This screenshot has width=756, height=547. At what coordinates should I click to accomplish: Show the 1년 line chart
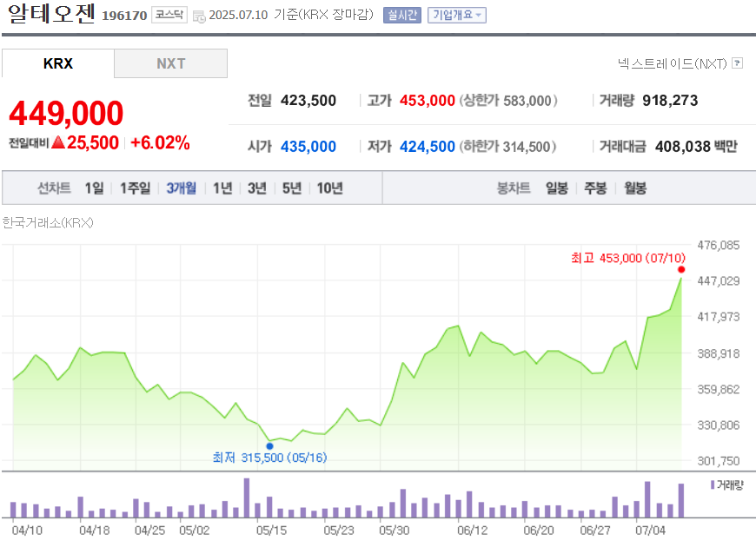pos(222,188)
